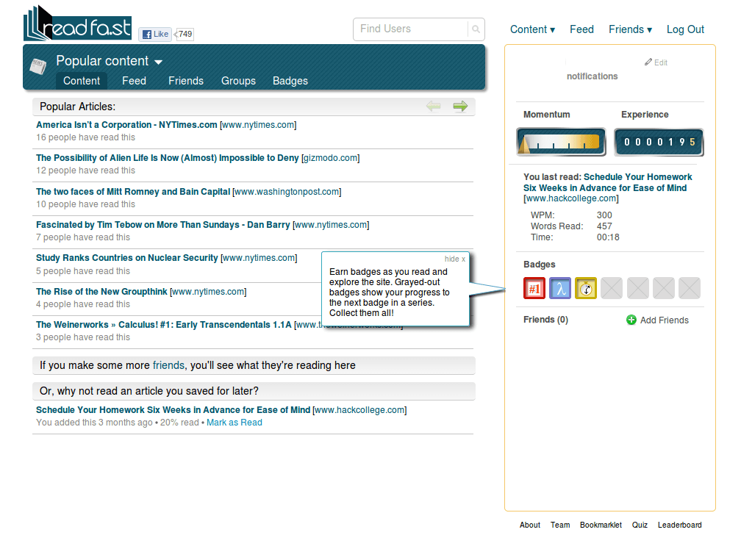
Task: Click the green plus Add Friends icon
Action: (x=631, y=320)
